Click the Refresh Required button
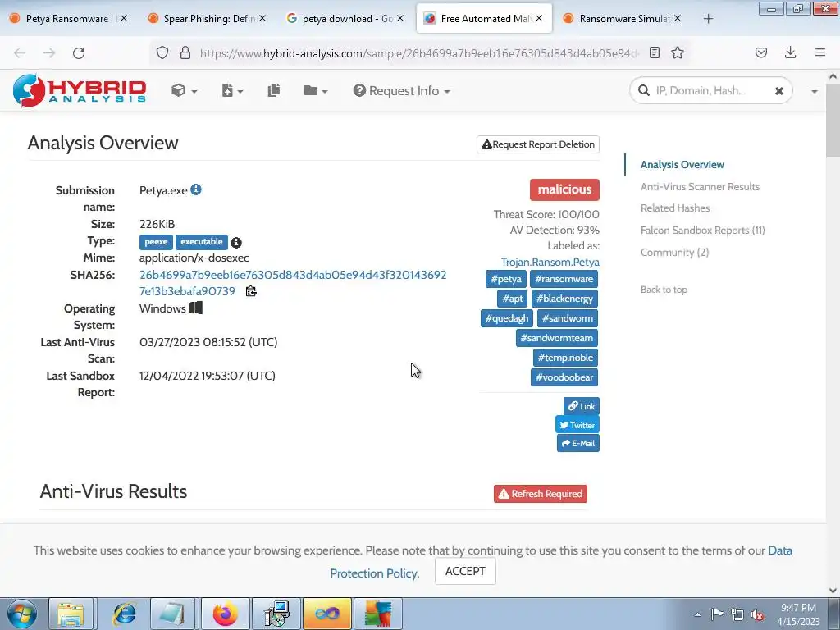The image size is (840, 630). click(x=540, y=494)
